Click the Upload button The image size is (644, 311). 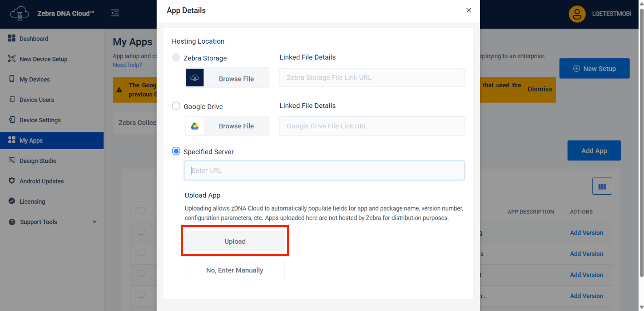tap(235, 241)
